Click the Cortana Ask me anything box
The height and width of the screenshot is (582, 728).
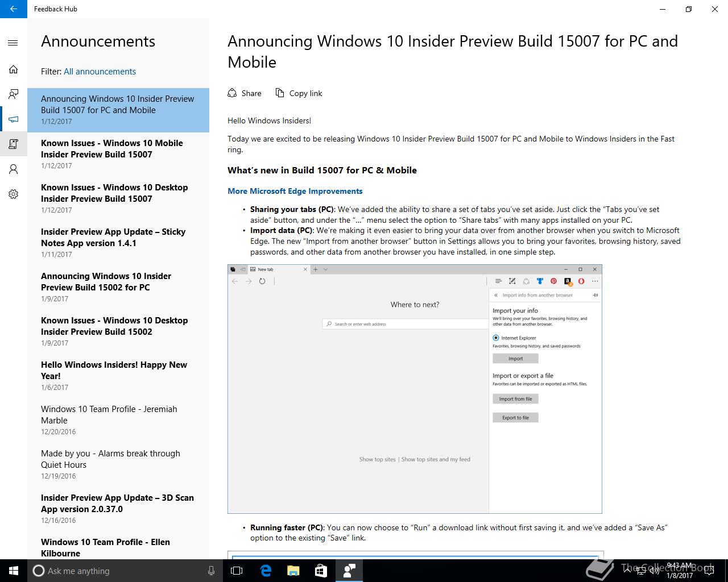125,571
